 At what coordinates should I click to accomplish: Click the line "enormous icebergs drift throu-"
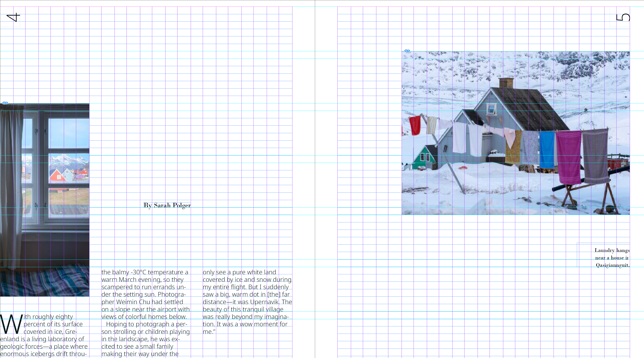44,354
